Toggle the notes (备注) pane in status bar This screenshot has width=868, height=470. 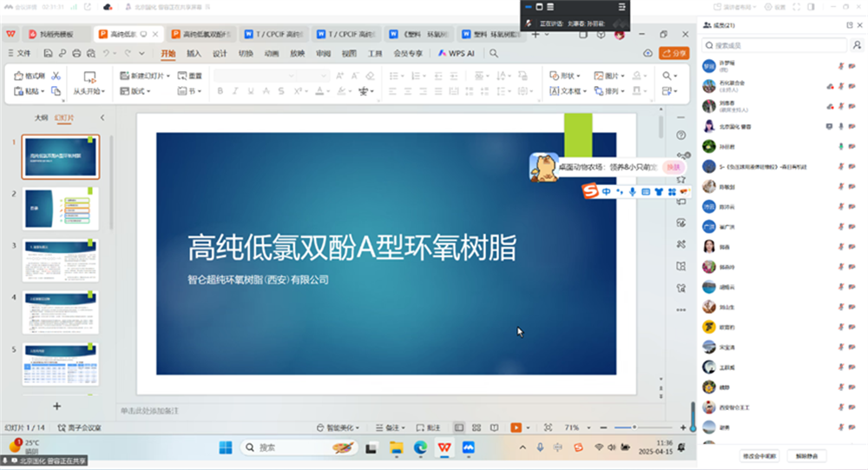393,427
